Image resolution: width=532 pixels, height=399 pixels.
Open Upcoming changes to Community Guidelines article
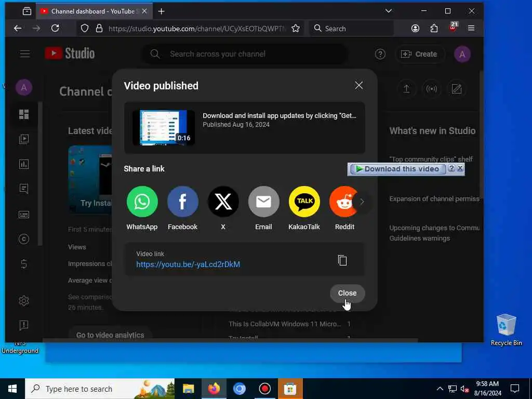434,233
